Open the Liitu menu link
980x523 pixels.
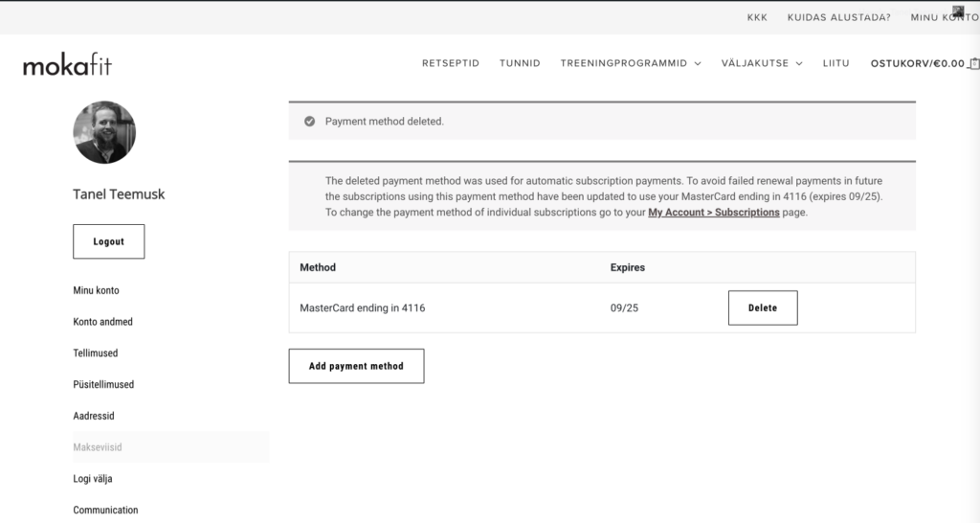point(835,63)
